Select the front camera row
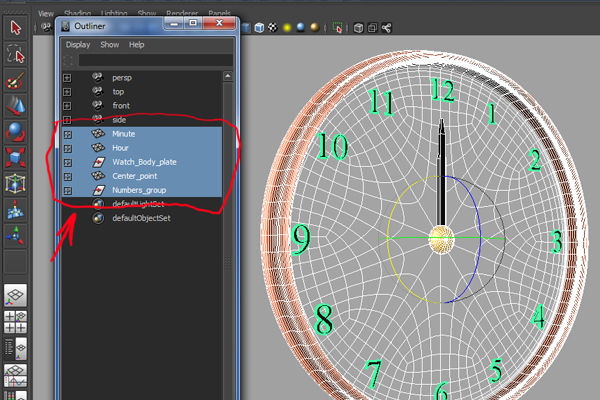Viewport: 600px width, 400px height. tap(142, 106)
